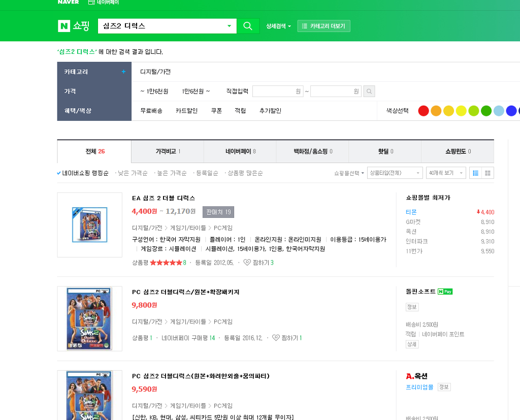
Task: Toggle the 적립 filter
Action: coord(240,111)
